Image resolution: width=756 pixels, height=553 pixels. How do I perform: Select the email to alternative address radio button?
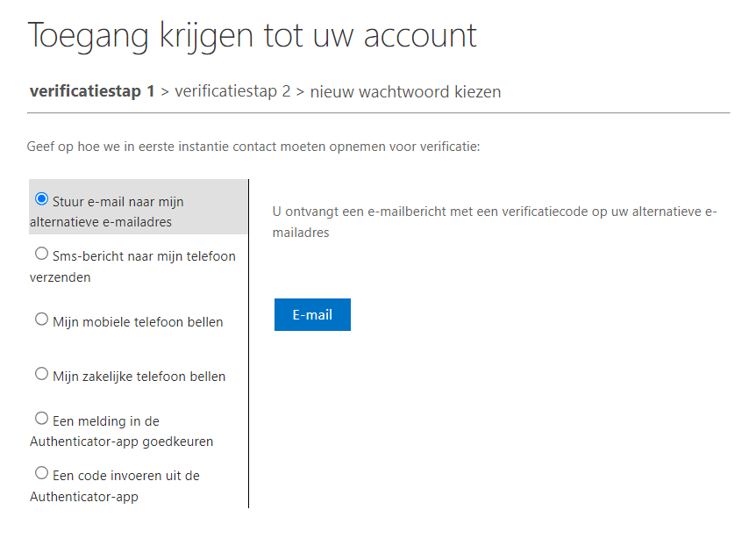point(41,199)
